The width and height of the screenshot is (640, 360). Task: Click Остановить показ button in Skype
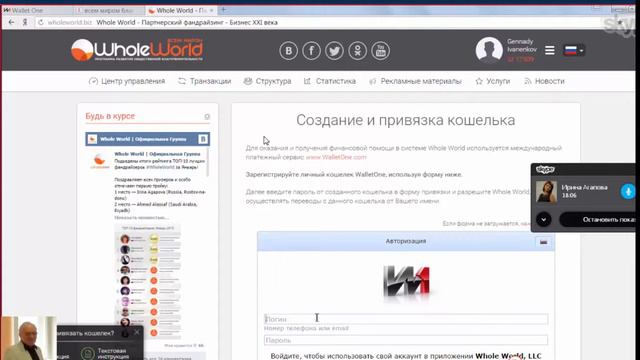click(598, 219)
